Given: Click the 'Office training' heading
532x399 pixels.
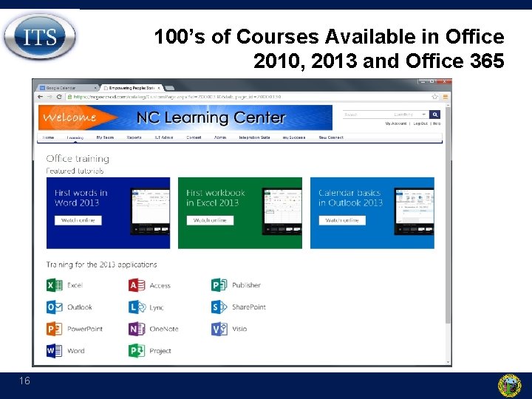Looking at the screenshot, I should pyautogui.click(x=78, y=158).
